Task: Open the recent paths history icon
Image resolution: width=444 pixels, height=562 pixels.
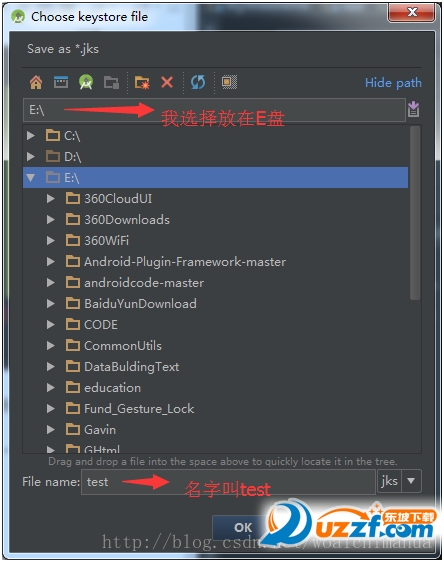Action: click(413, 109)
